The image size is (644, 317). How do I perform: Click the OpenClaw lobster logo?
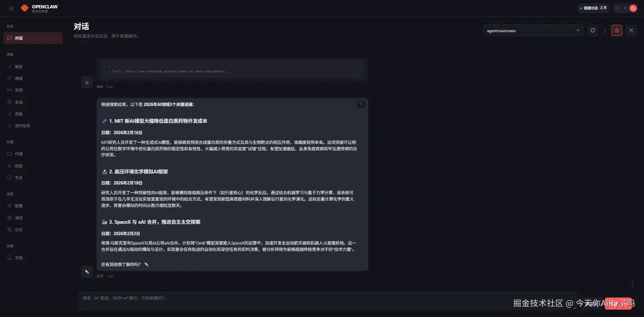tap(24, 8)
